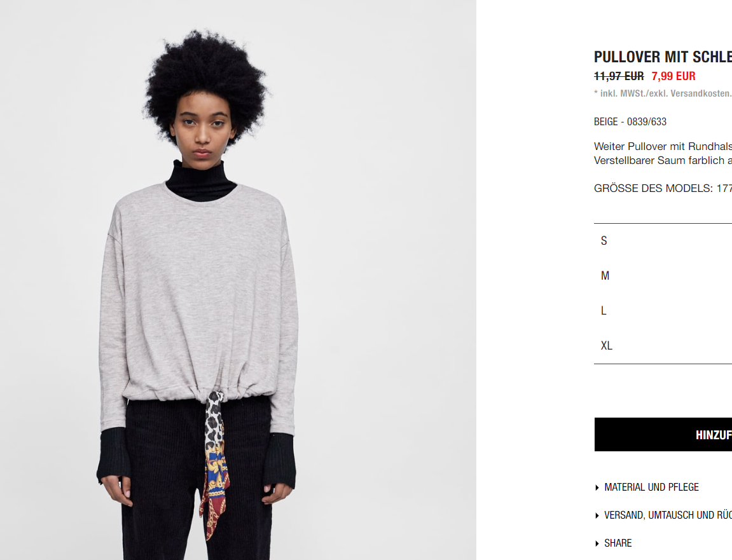Click the crossed-out price 11,97 EUR
732x560 pixels.
(619, 76)
